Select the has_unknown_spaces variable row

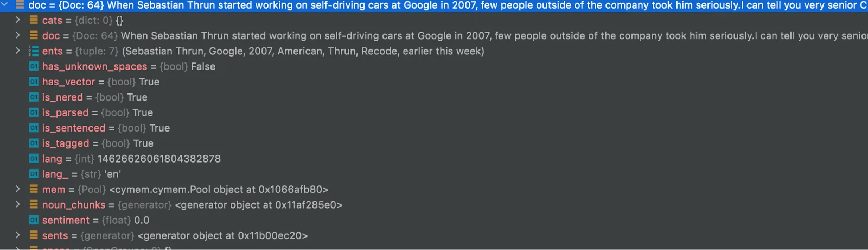coord(94,66)
